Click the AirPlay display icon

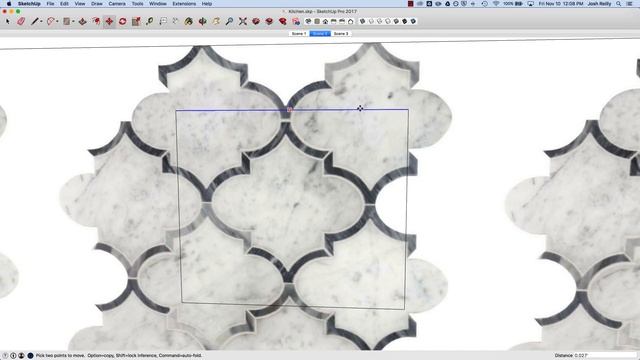pos(530,4)
